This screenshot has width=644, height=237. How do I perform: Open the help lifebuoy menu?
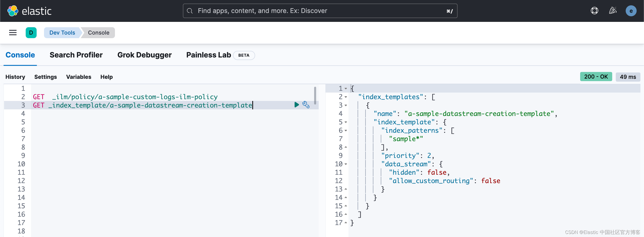coord(594,11)
